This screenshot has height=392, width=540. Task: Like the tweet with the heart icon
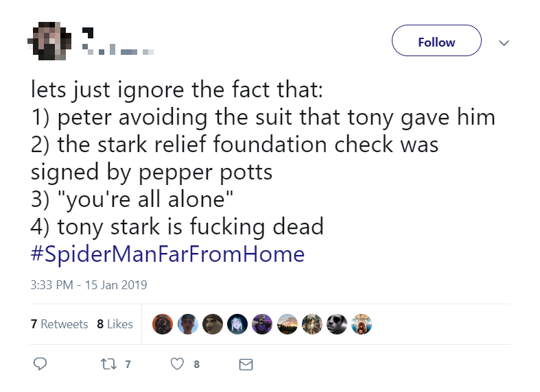[178, 365]
